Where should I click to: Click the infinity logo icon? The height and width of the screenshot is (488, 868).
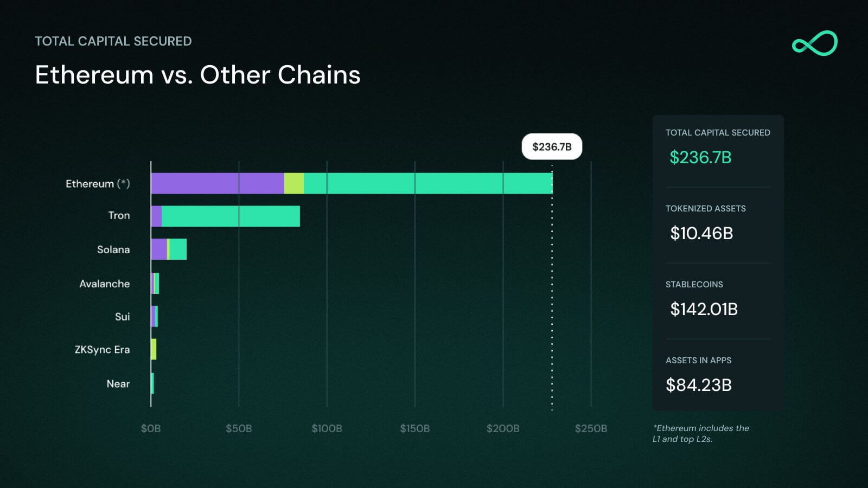coord(814,43)
